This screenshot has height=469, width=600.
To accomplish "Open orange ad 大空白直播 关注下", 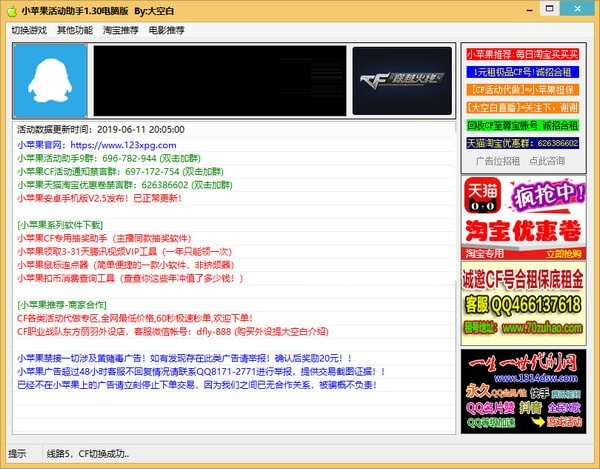I will (x=522, y=107).
